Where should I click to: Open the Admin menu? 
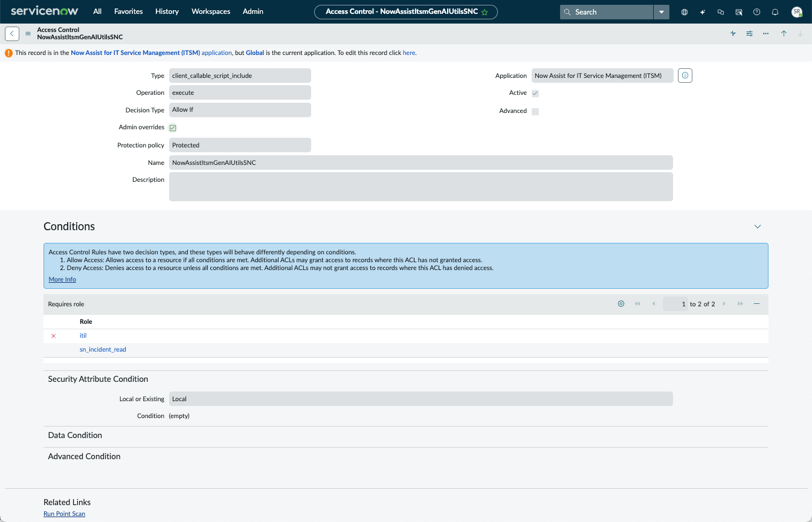[253, 11]
